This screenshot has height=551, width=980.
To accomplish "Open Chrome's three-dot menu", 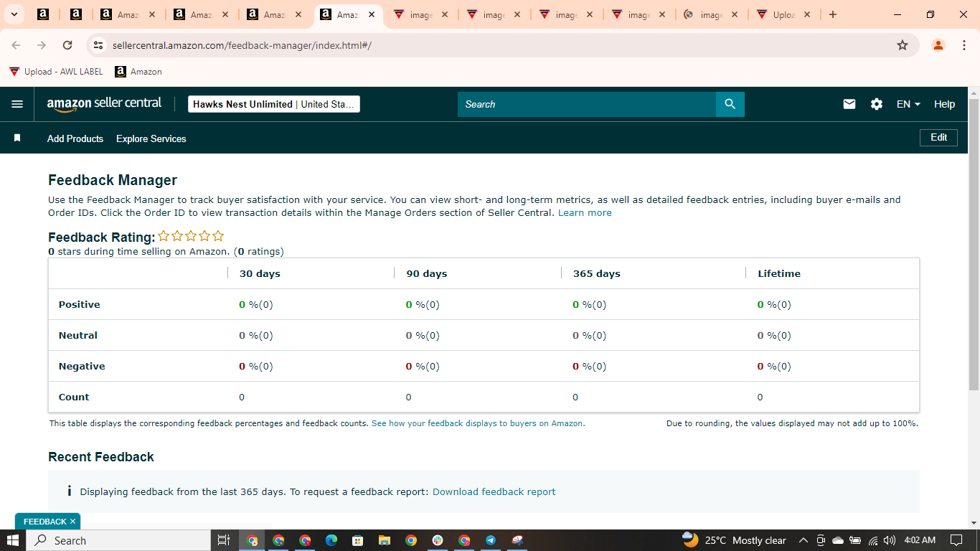I will 964,45.
